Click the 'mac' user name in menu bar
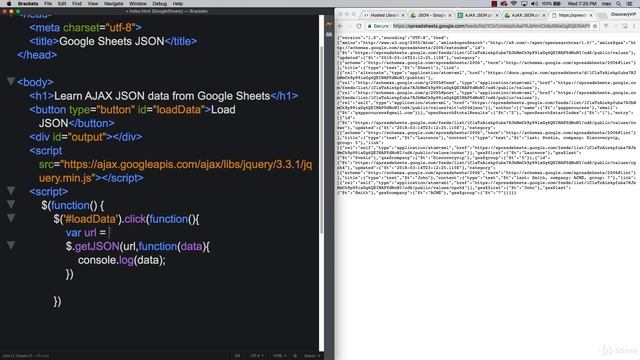Image resolution: width=640 pixels, height=360 pixels. coord(607,4)
